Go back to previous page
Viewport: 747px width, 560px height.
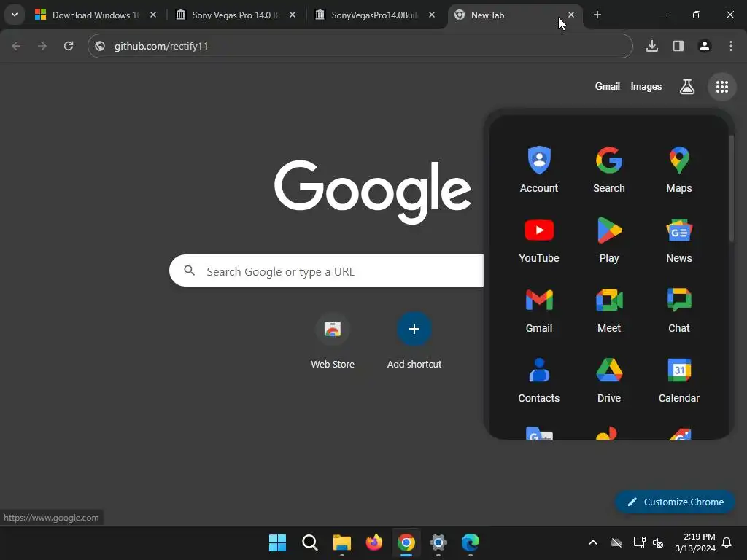click(x=16, y=46)
